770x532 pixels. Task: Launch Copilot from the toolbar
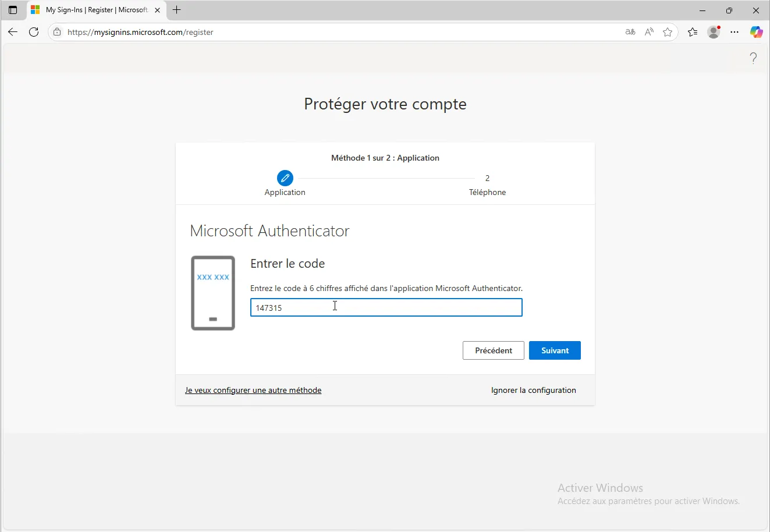pyautogui.click(x=756, y=32)
